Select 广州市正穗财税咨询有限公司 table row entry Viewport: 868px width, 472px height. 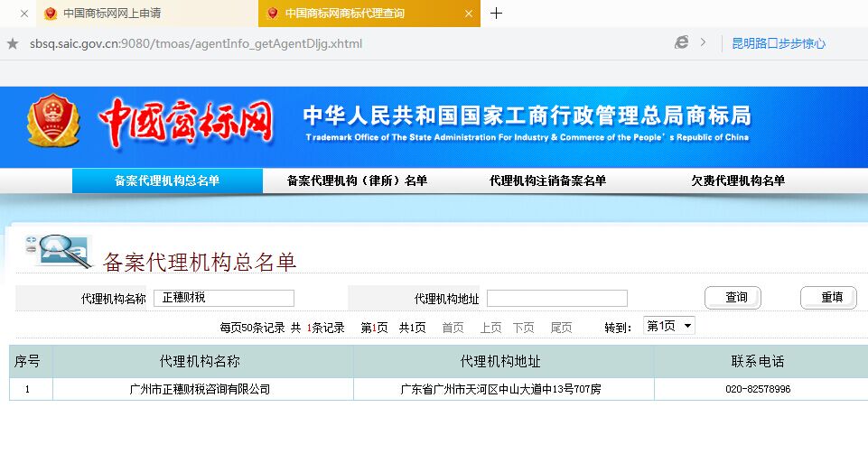[200, 389]
